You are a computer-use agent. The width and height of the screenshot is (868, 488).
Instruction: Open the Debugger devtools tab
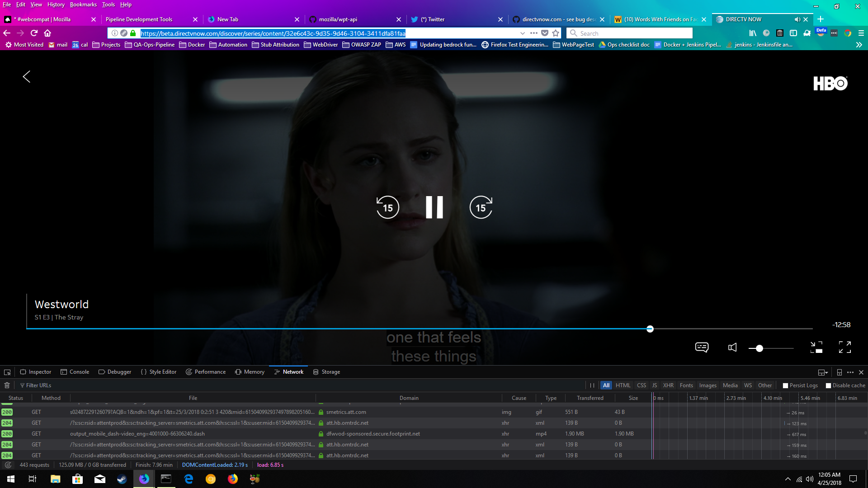115,372
